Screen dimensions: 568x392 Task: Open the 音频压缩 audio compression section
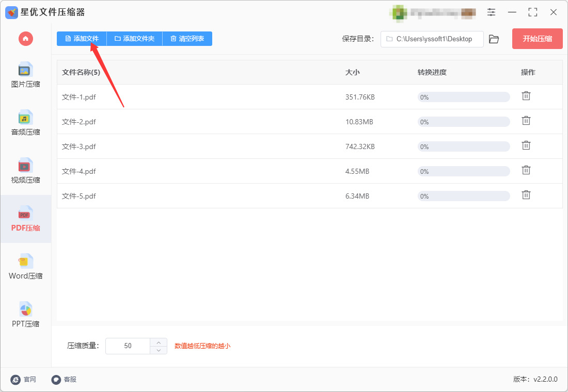(x=25, y=123)
